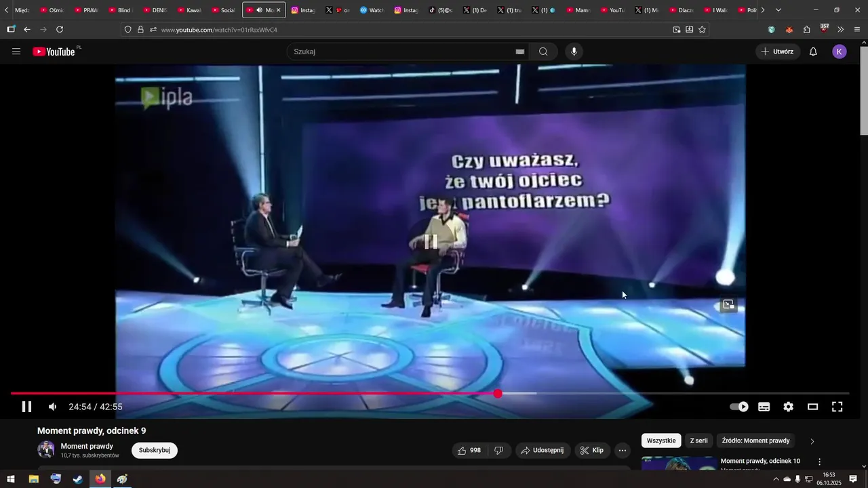Viewport: 868px width, 488px height.
Task: Switch to the PRAW browser tab
Action: click(85, 10)
